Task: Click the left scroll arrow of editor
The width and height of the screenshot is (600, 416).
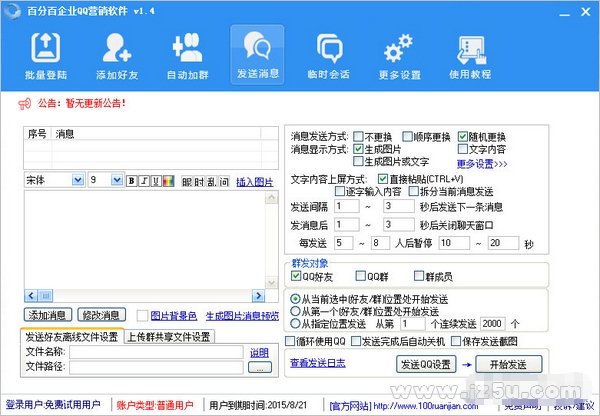Action: [31, 295]
